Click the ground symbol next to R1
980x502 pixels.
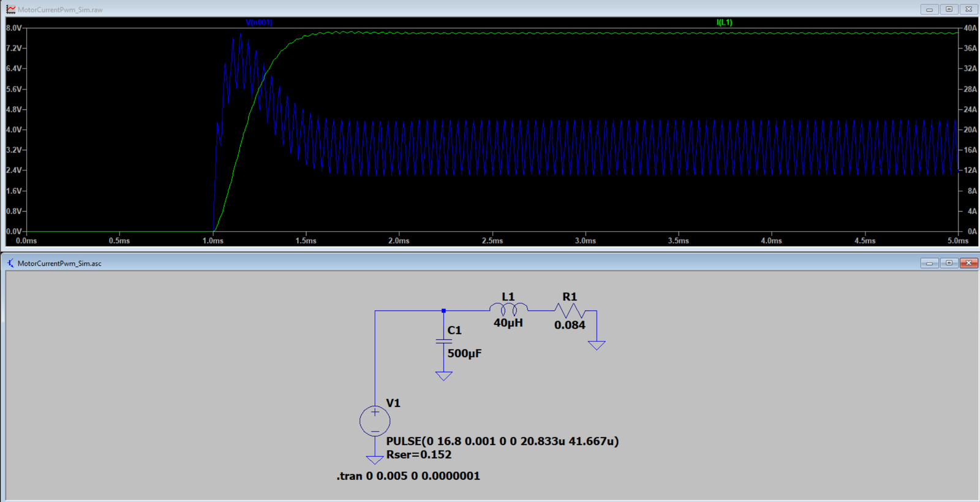click(597, 346)
